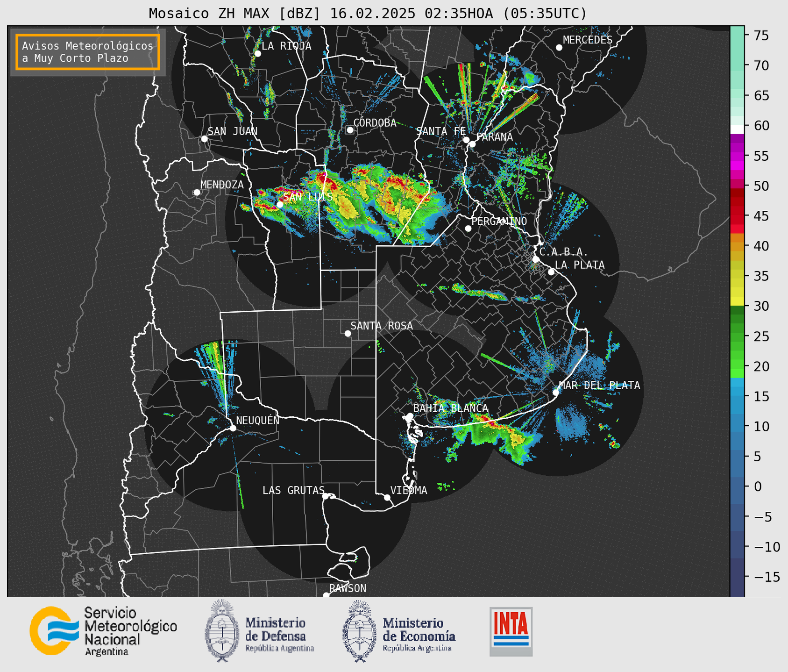Select the SAN LUIS city marker
This screenshot has width=788, height=672.
[x=280, y=205]
